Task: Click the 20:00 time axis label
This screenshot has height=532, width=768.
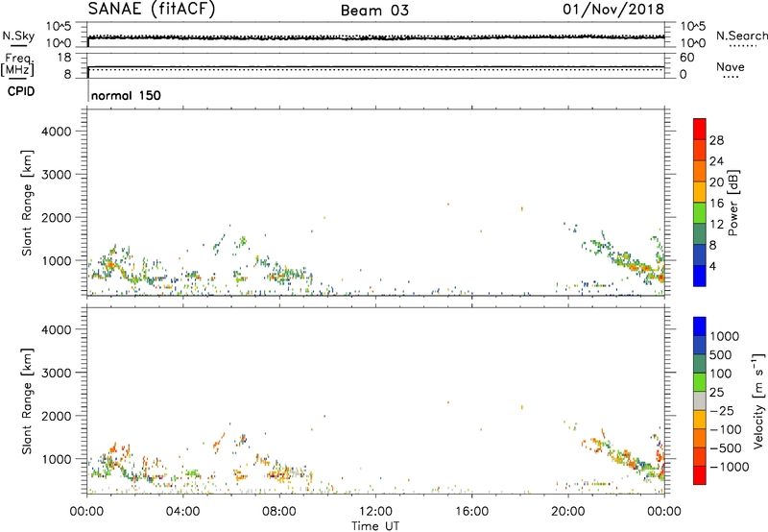Action: tap(568, 512)
